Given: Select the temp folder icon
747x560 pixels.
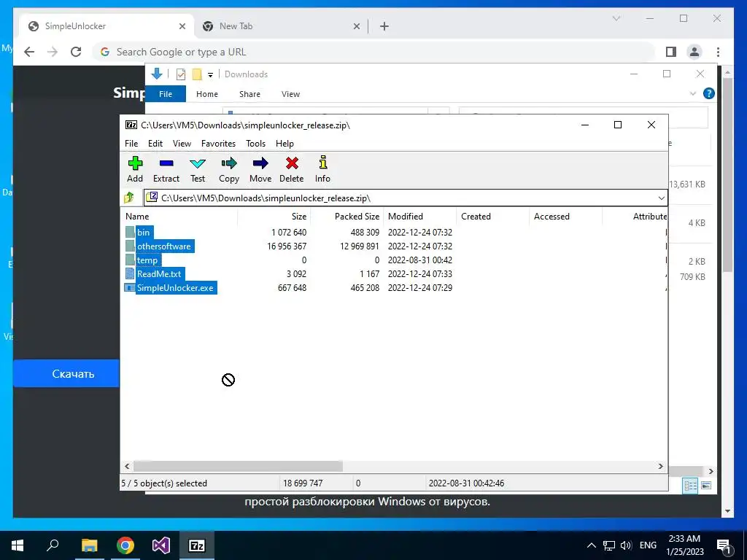Looking at the screenshot, I should pos(130,260).
